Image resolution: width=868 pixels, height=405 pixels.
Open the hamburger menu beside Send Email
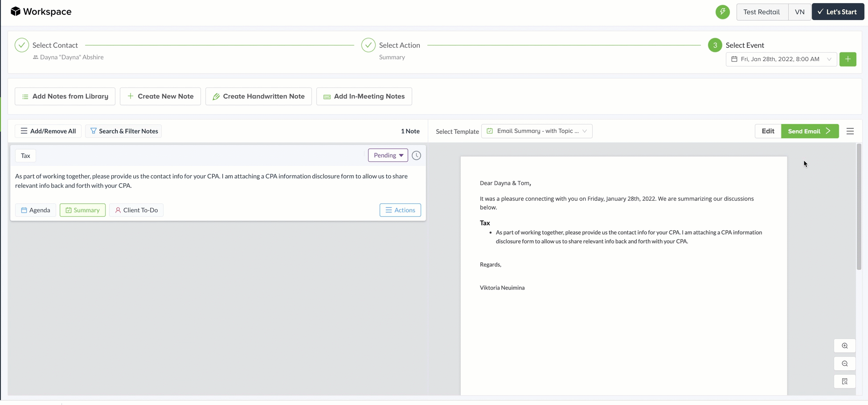coord(850,131)
